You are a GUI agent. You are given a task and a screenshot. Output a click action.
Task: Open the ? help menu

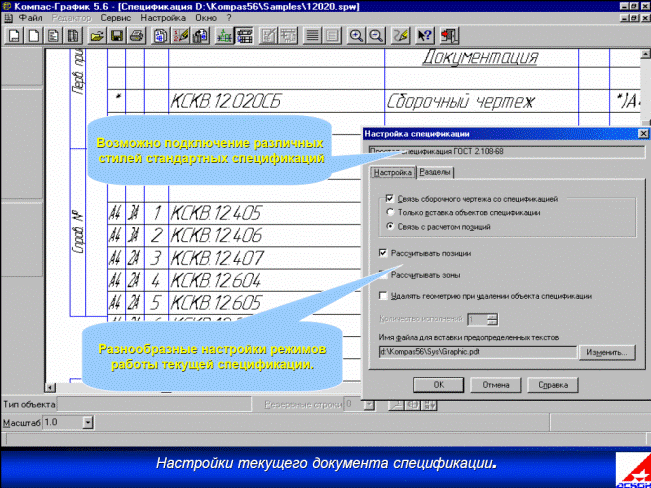pos(229,18)
